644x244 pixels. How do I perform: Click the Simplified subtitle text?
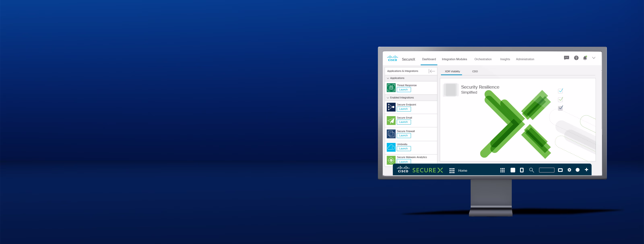(x=469, y=92)
